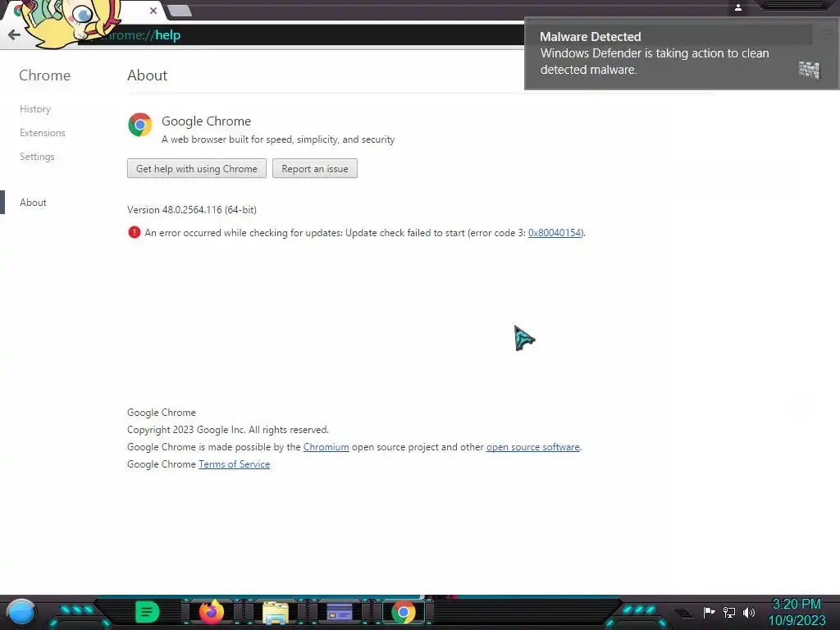Launch Firefox from the taskbar
Image resolution: width=840 pixels, height=630 pixels.
tap(212, 612)
